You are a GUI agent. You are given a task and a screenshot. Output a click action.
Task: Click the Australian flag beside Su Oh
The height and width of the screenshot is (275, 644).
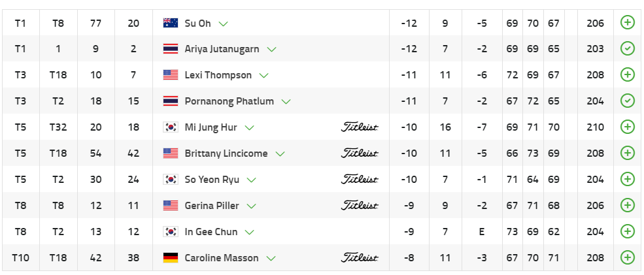pos(170,23)
